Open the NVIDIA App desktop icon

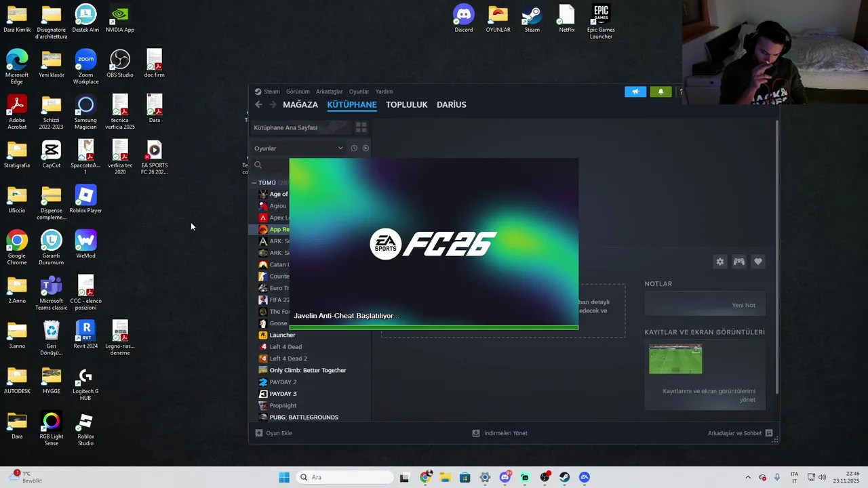(x=120, y=19)
